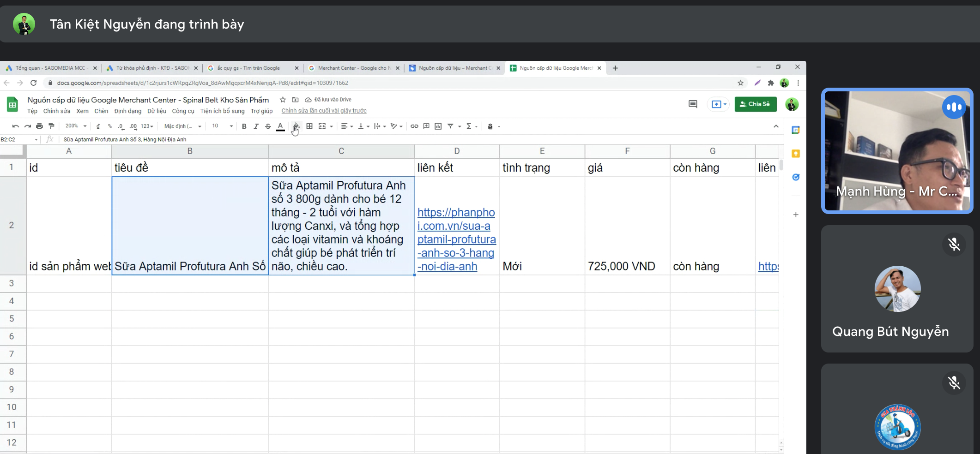Image resolution: width=980 pixels, height=454 pixels.
Task: Open Google Keep side panel icon
Action: tap(796, 154)
